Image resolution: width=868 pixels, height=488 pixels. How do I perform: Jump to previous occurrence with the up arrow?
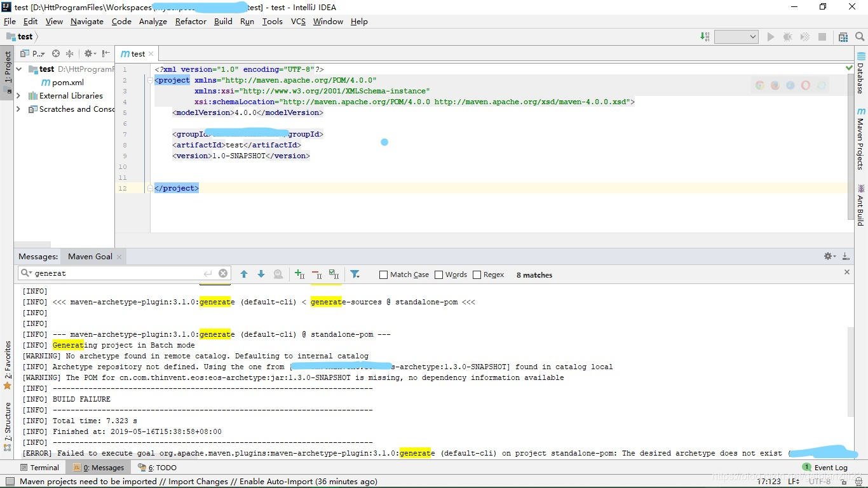(244, 274)
